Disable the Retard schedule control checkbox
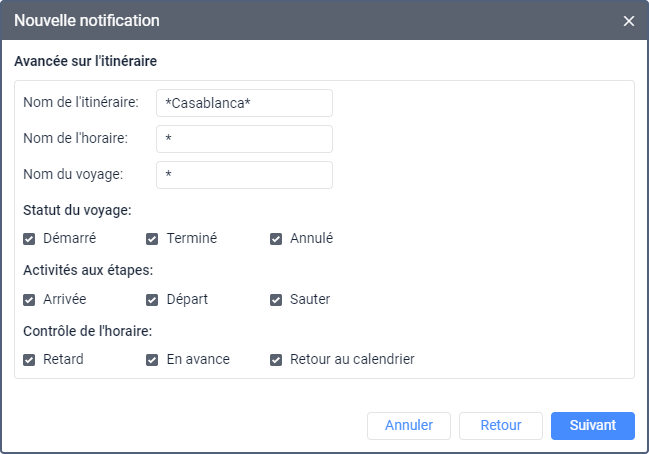Image resolution: width=649 pixels, height=454 pixels. coord(30,359)
